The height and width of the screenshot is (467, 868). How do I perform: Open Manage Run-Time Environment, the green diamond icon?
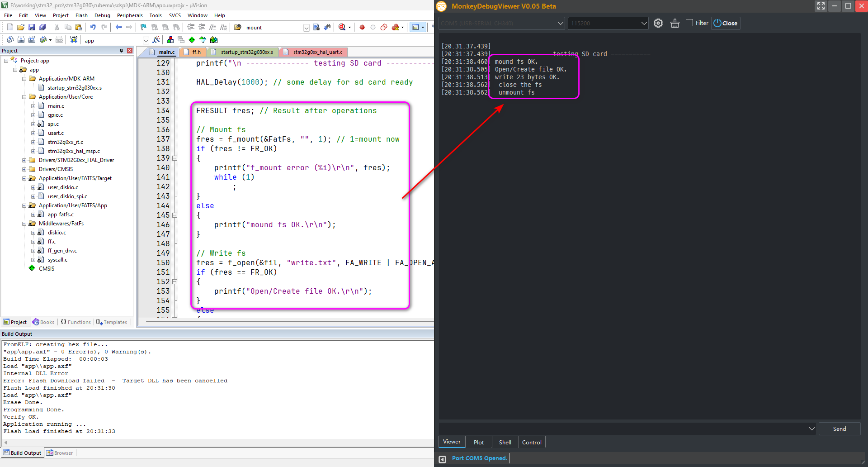click(192, 40)
